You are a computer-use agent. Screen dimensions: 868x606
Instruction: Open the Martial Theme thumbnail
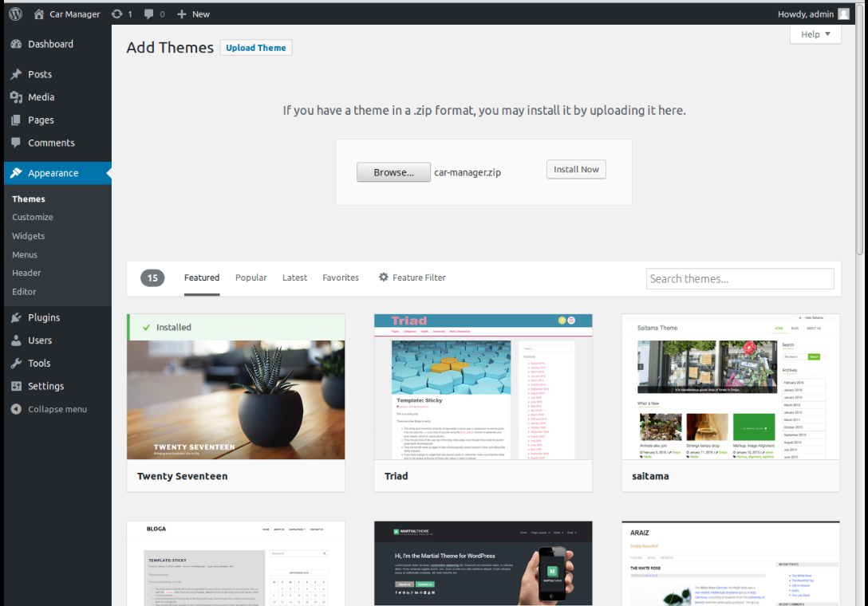(x=483, y=564)
